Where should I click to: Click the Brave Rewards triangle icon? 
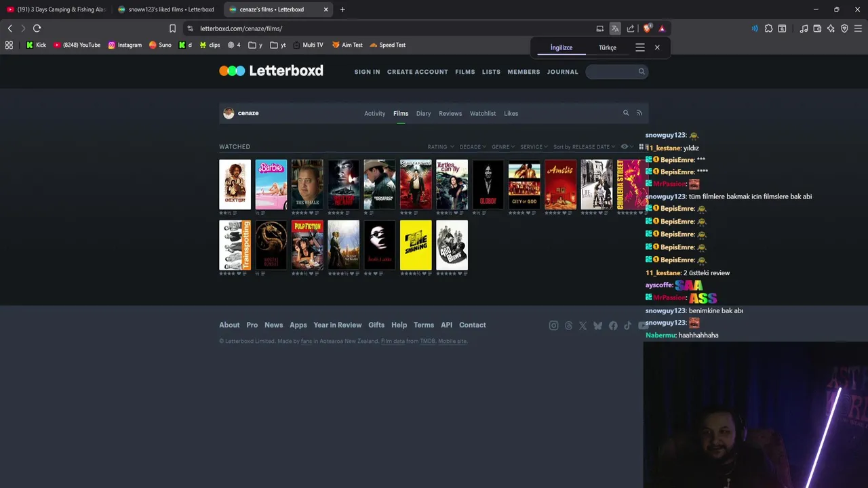662,28
